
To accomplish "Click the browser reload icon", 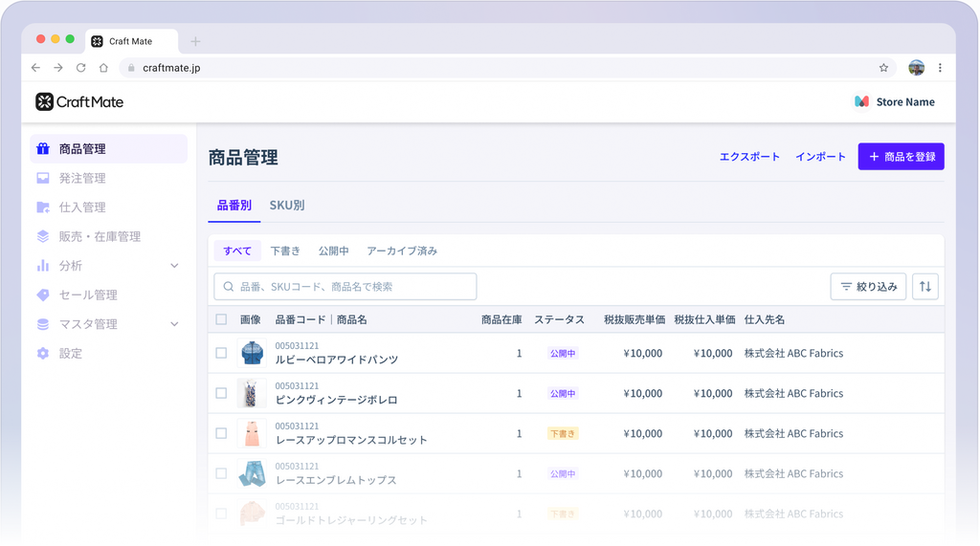I will pos(80,68).
